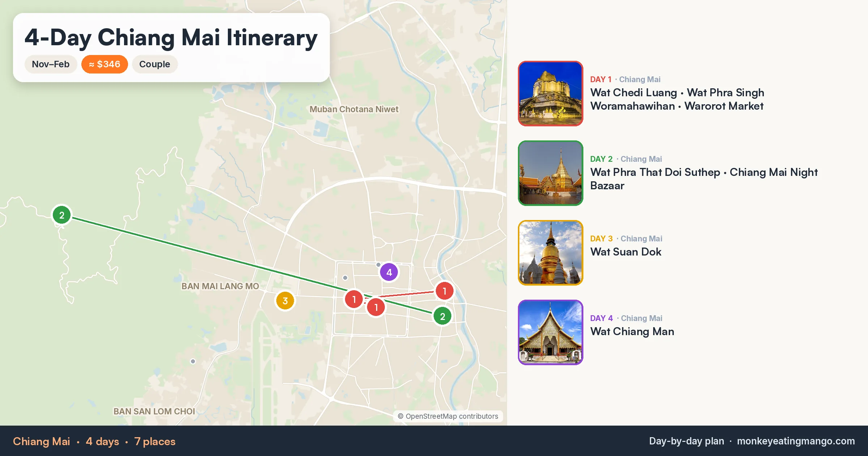This screenshot has height=456, width=868.
Task: Open the Wat Suan Dok thumbnail image
Action: (x=550, y=253)
